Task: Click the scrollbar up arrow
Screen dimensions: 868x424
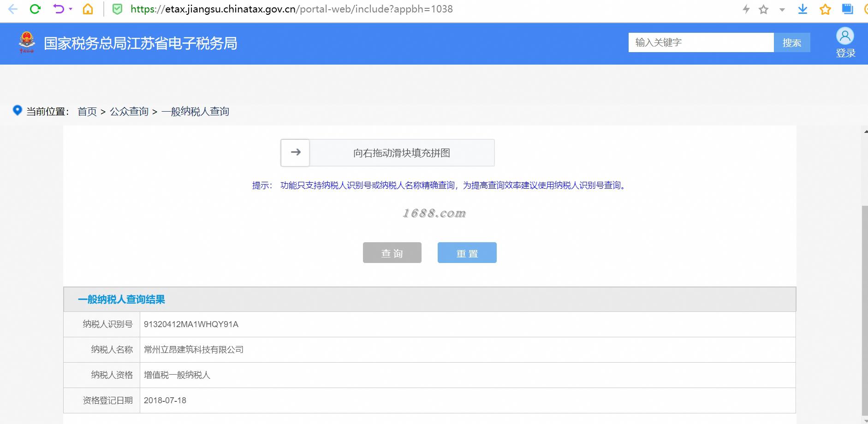Action: [865, 131]
